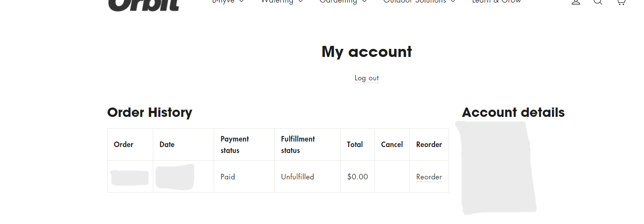Click the Orbit logo
Image resolution: width=644 pixels, height=224 pixels.
click(143, 4)
